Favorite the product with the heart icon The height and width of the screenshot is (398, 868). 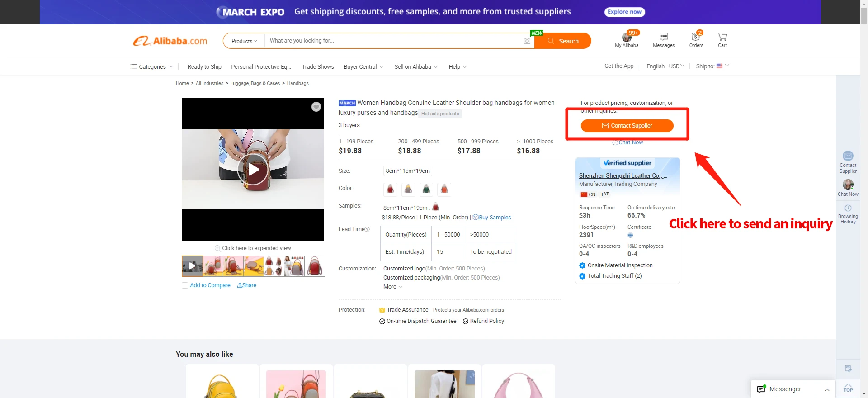click(316, 107)
